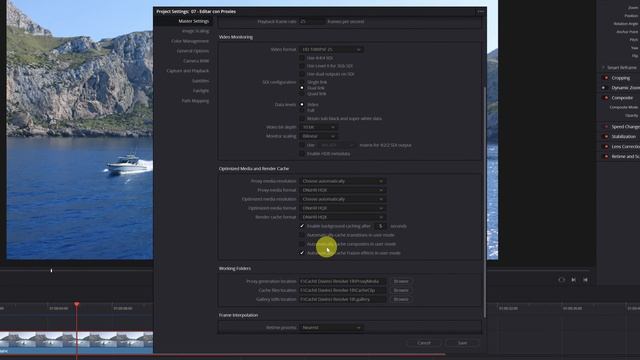
Task: Open Optimized media format dropdown
Action: coord(342,208)
